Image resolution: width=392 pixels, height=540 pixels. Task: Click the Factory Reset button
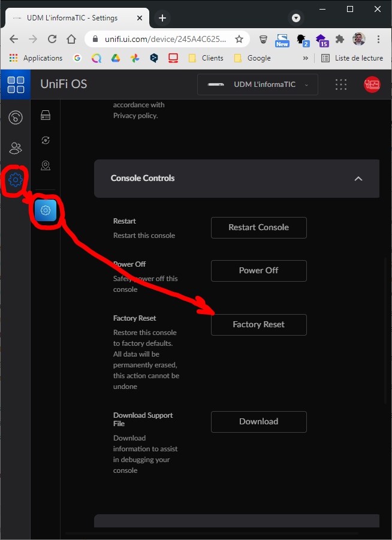point(258,324)
